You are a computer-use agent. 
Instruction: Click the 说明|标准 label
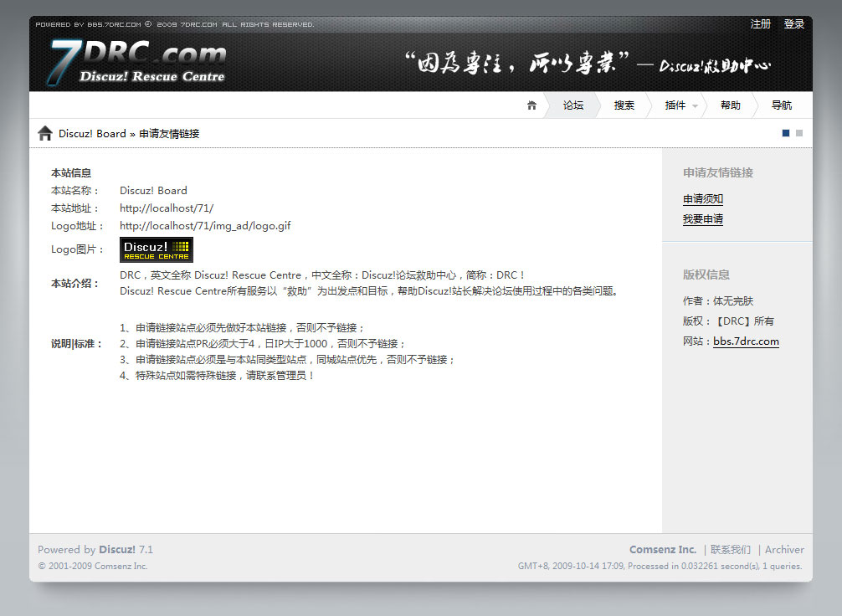(x=77, y=344)
